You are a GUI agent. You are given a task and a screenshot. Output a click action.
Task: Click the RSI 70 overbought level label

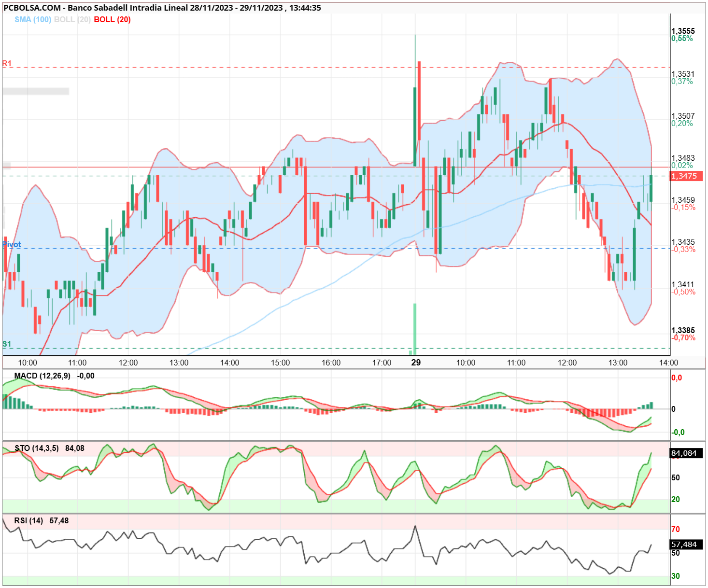(x=676, y=529)
